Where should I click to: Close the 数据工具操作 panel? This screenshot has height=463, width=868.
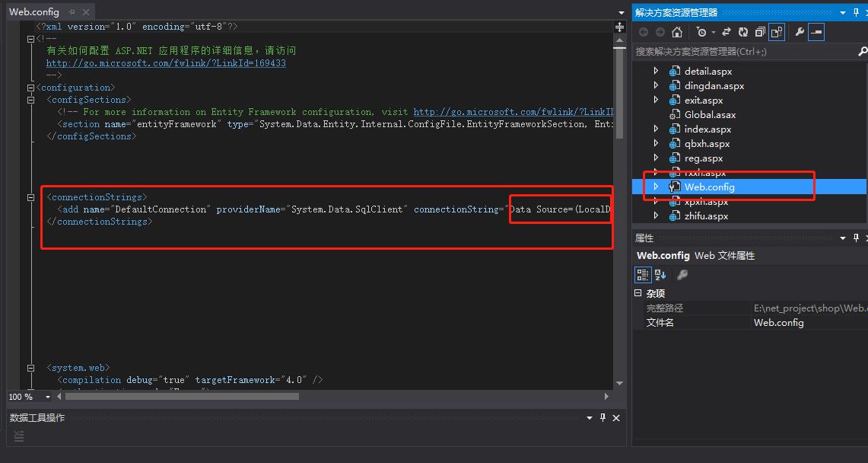tap(616, 418)
